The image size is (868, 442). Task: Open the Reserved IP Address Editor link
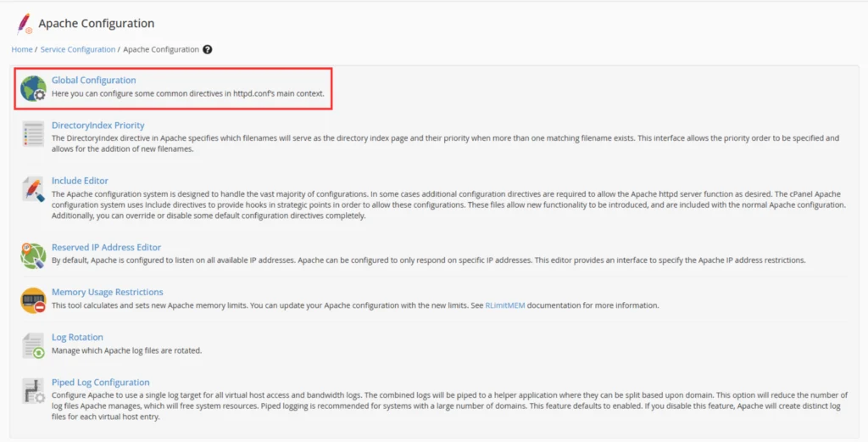[x=106, y=247]
